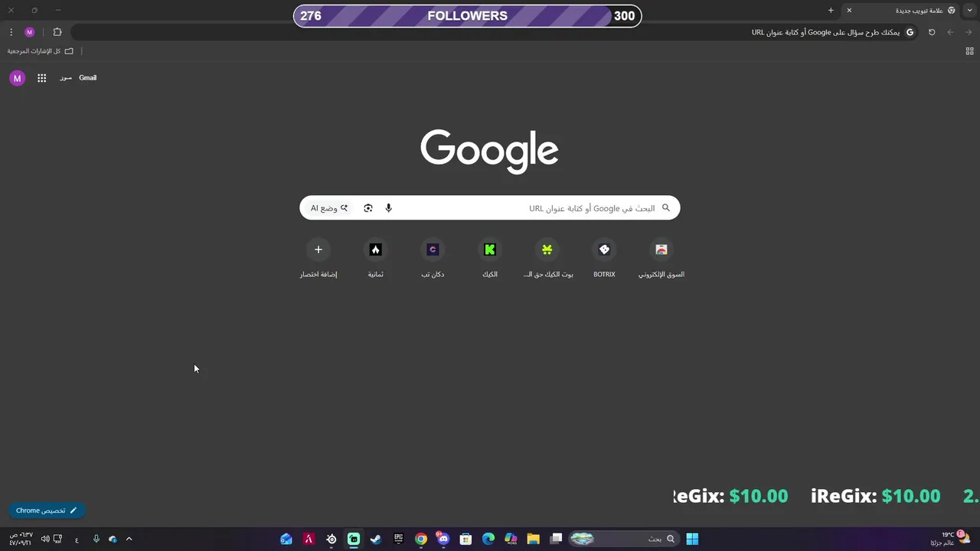Open the BOTRIX shortcut tile
Image resolution: width=980 pixels, height=551 pixels.
click(x=604, y=259)
